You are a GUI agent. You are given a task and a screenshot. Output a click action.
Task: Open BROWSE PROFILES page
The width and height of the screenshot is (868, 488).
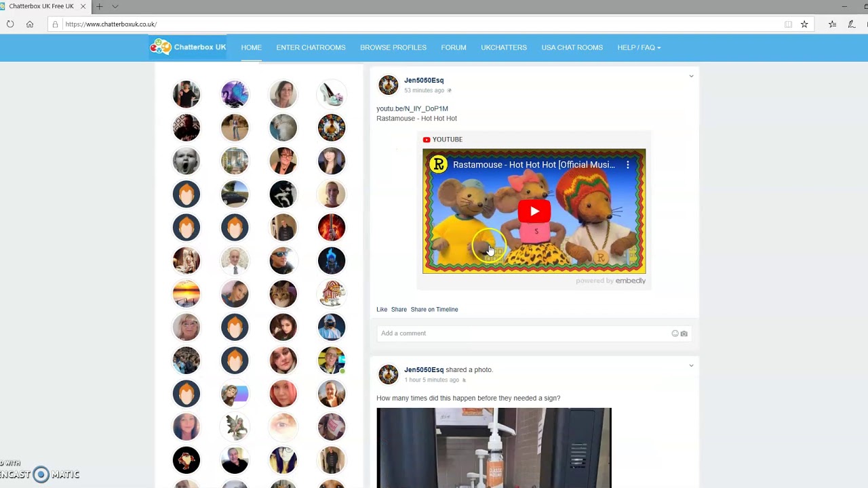[x=393, y=47]
